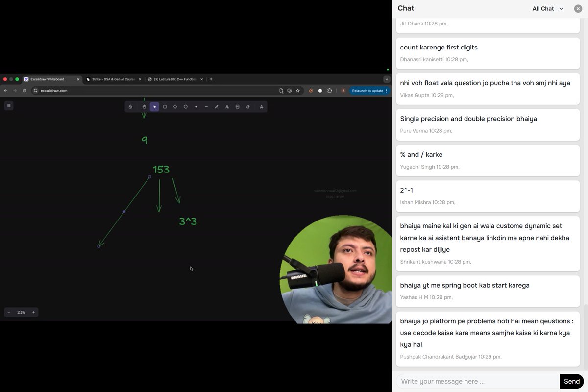Screen dimensions: 588x392
Task: Open site information icon in address bar
Action: 36,91
